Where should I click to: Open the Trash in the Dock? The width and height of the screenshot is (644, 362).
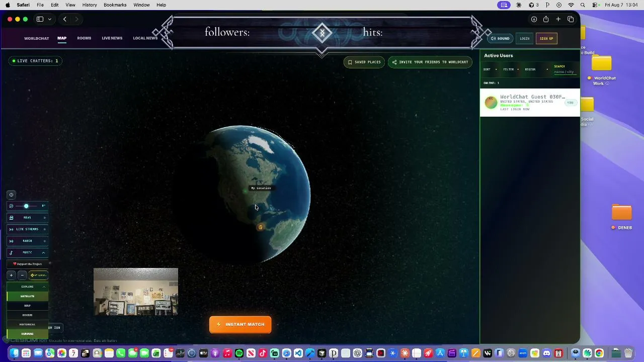pyautogui.click(x=628, y=353)
